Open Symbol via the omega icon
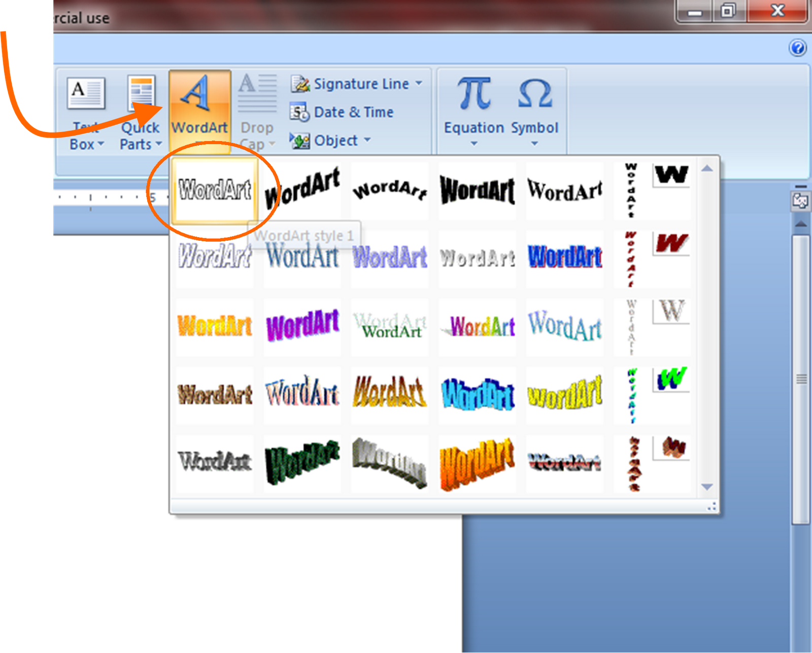812x653 pixels. (x=535, y=93)
